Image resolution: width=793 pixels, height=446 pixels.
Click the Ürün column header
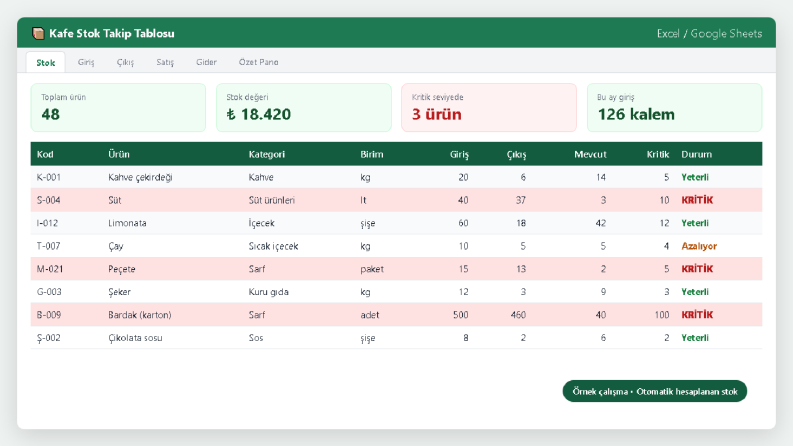(x=119, y=154)
